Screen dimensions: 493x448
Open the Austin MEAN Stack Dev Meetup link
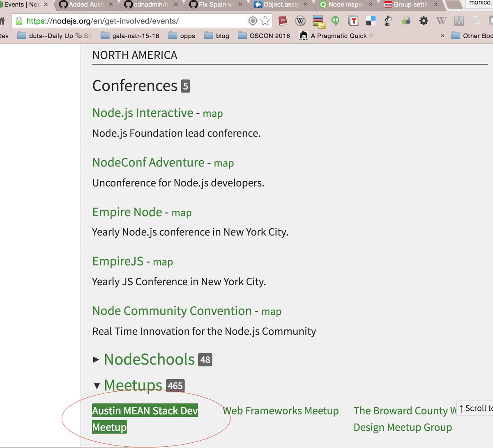click(145, 419)
